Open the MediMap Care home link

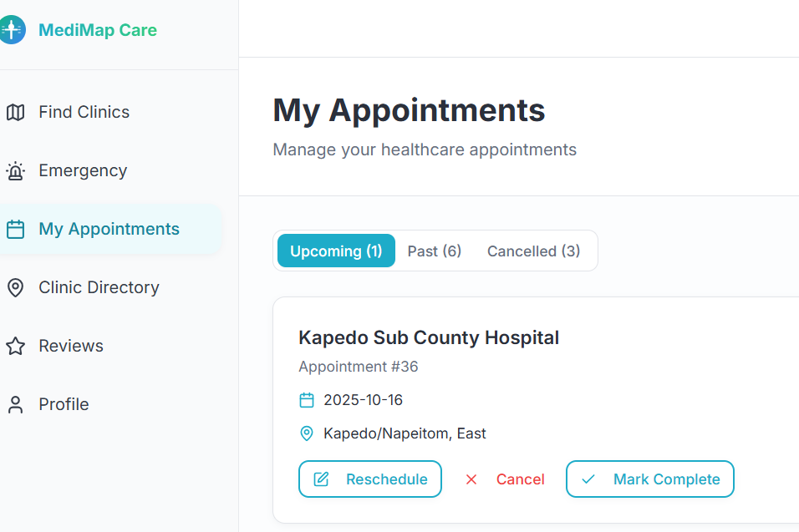[x=97, y=30]
